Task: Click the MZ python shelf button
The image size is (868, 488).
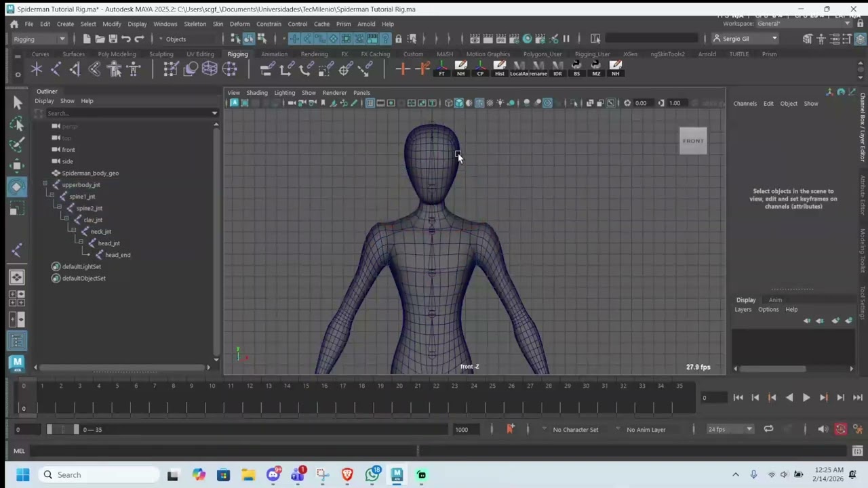Action: pos(596,68)
